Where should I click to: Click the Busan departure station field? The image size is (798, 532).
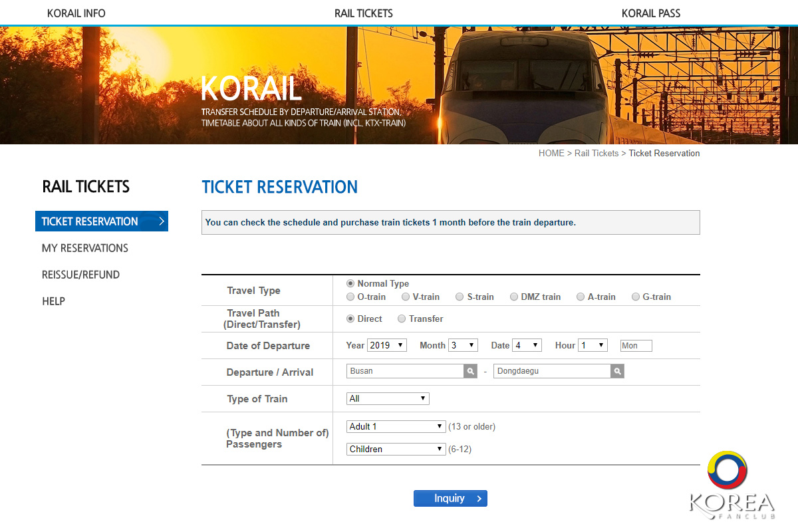(x=404, y=372)
